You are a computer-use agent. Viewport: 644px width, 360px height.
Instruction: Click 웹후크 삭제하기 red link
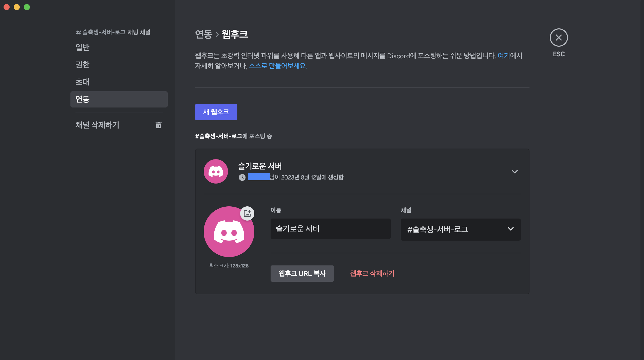point(372,273)
